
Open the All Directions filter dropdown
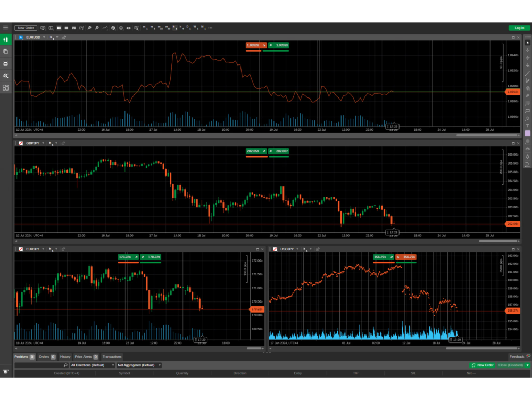(x=90, y=365)
